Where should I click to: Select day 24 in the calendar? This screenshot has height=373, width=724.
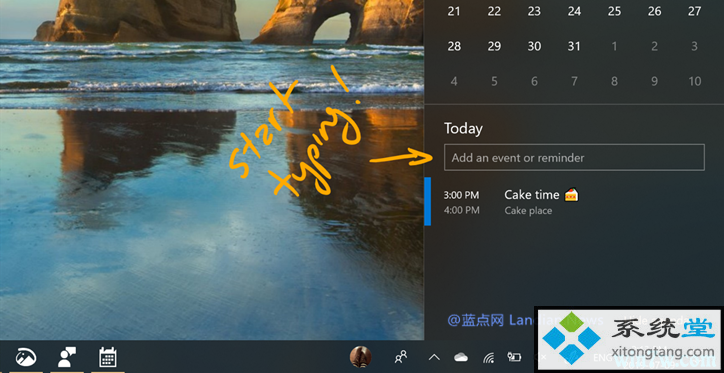574,11
